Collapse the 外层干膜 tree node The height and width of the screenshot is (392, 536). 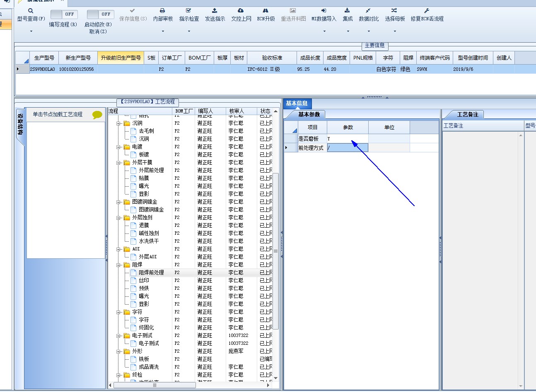point(119,163)
